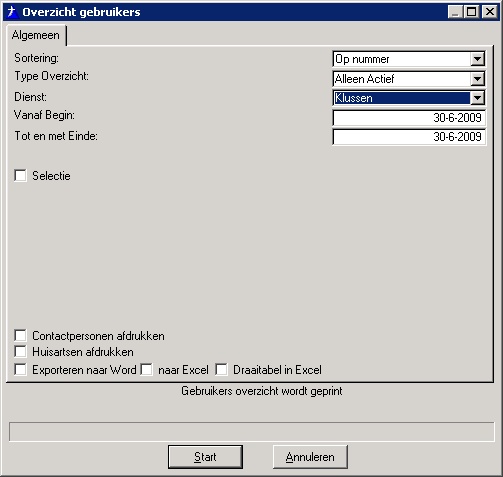The image size is (503, 477).
Task: Minimize the Overzicht gebruikers window
Action: click(x=455, y=12)
